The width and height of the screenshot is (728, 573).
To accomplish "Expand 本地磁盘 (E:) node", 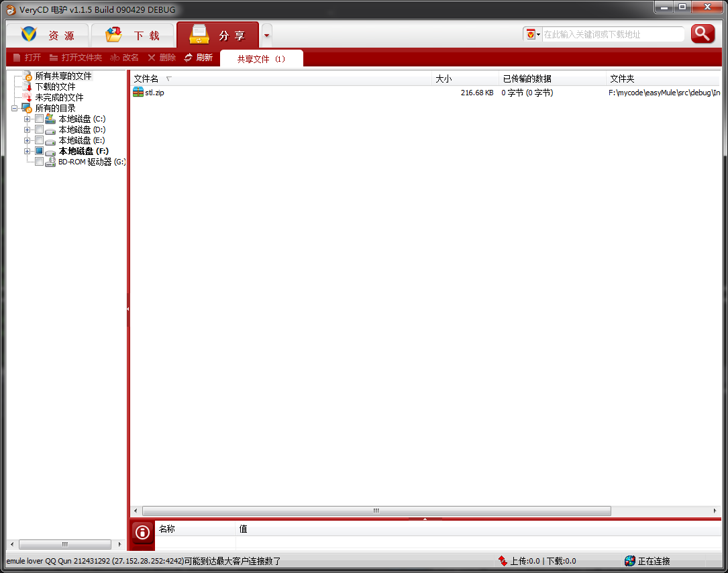I will (27, 140).
